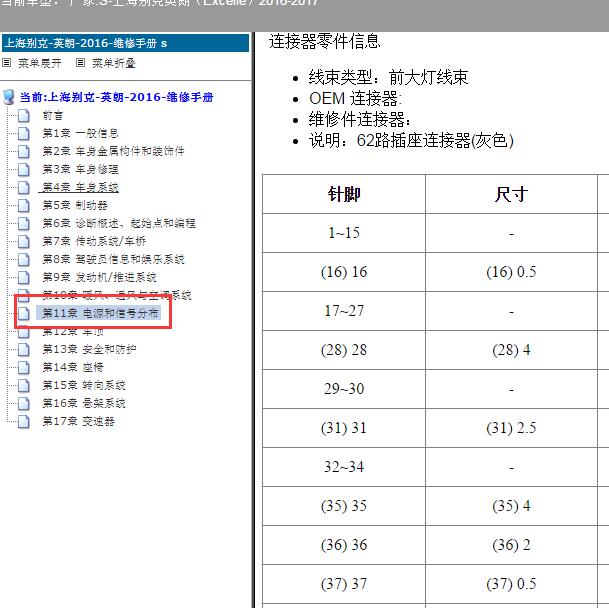
Task: Click the 连接器零件信息 heading
Action: (324, 41)
